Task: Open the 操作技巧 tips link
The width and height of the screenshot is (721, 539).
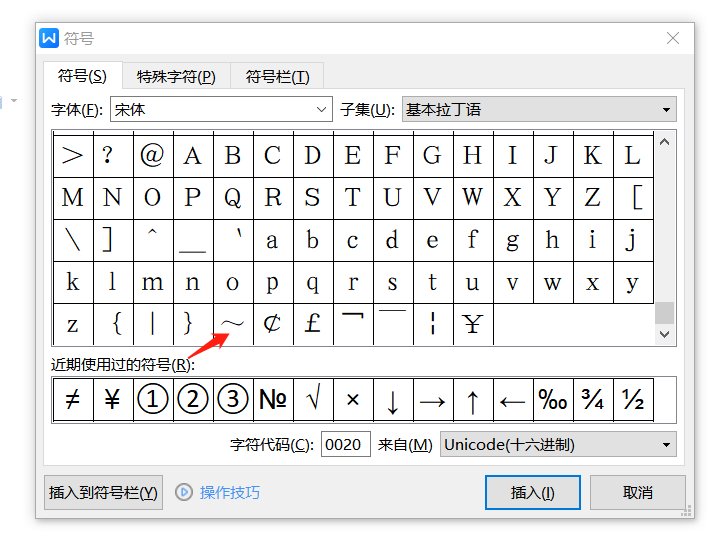Action: click(229, 493)
